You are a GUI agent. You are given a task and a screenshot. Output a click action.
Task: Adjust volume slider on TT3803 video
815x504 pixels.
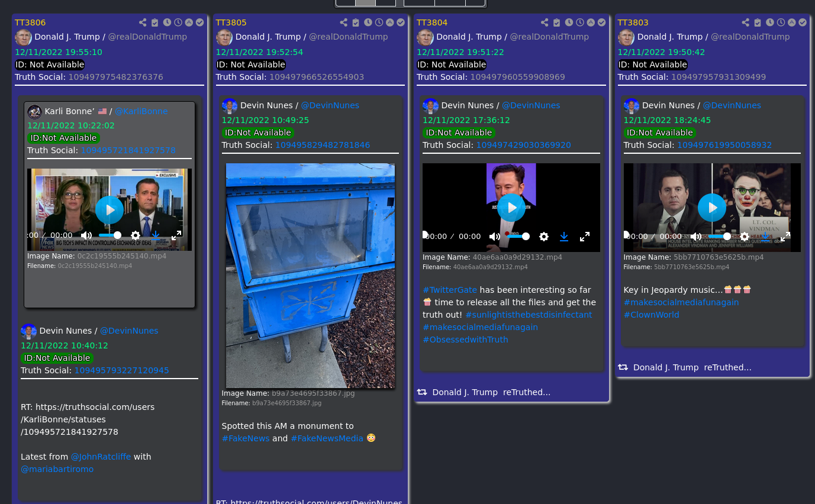pyautogui.click(x=719, y=237)
